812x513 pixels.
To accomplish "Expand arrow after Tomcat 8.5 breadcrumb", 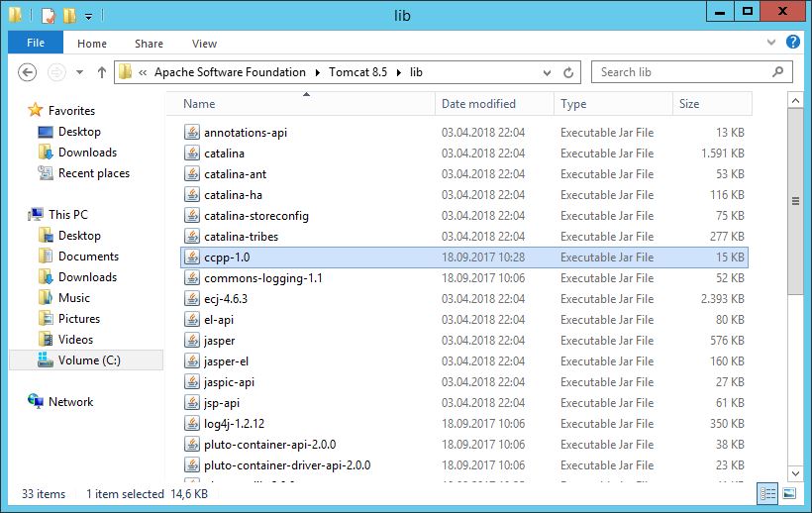I will 399,72.
